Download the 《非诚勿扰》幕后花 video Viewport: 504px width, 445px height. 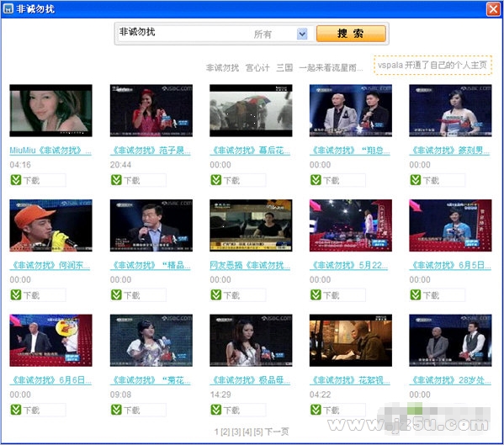click(238, 180)
